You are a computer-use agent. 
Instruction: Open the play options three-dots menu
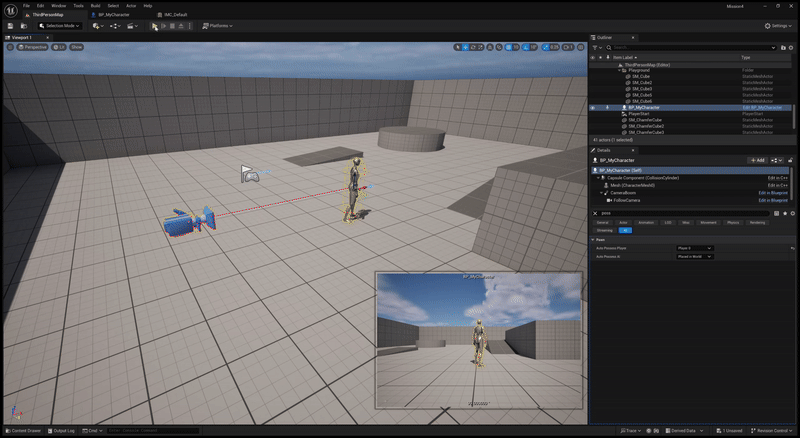click(x=190, y=26)
